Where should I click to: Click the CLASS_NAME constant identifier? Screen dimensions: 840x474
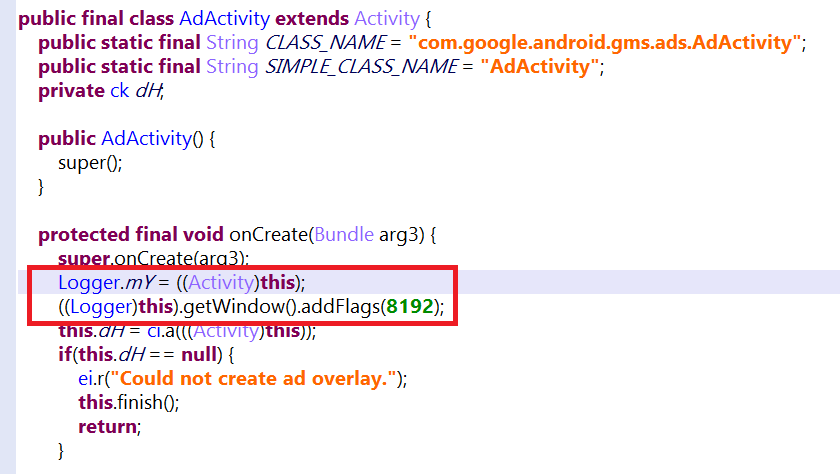326,43
